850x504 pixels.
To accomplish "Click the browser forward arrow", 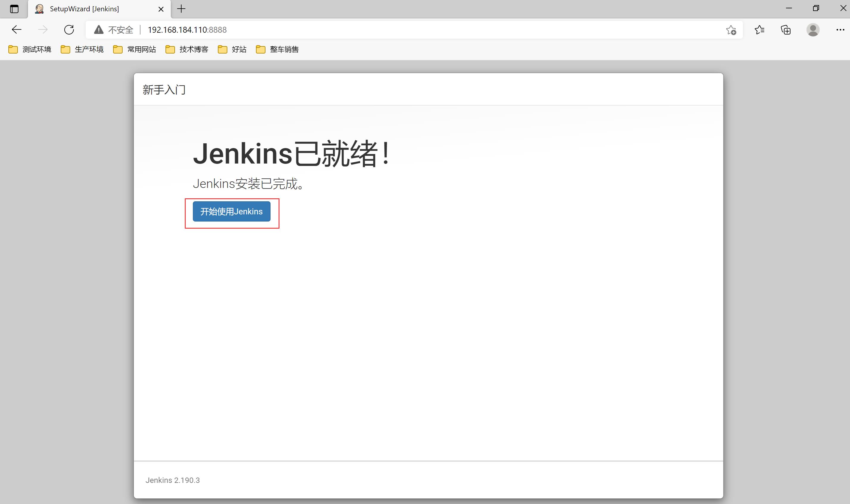I will (x=43, y=29).
